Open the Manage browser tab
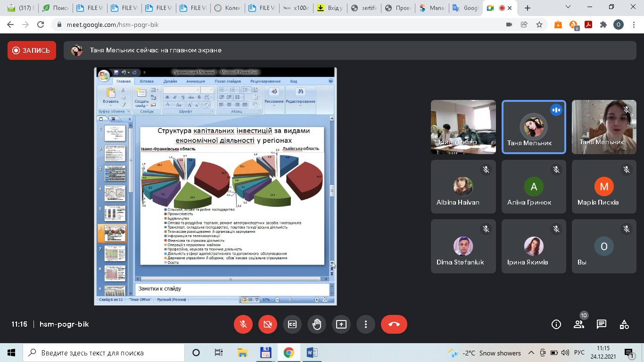The image size is (644, 362). pyautogui.click(x=432, y=8)
